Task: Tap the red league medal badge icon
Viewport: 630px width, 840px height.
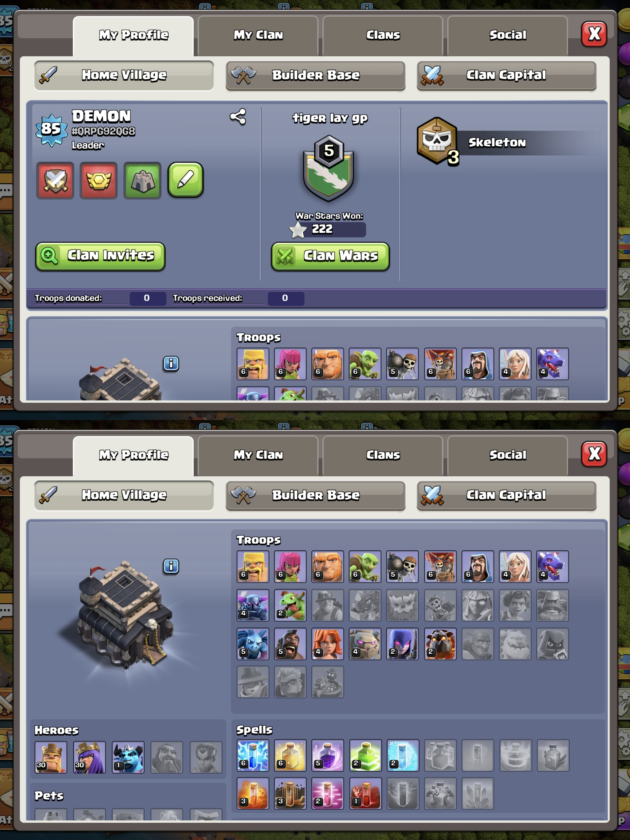Action: coord(98,181)
